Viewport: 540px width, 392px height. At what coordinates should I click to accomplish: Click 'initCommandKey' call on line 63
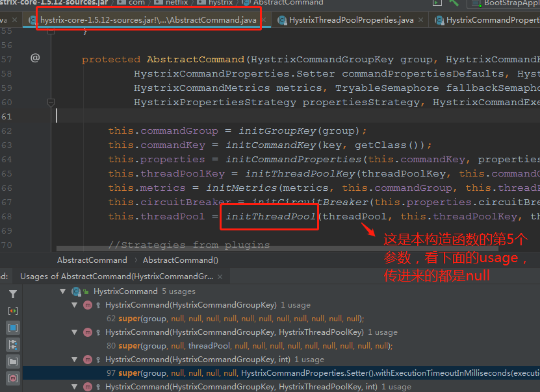[271, 145]
